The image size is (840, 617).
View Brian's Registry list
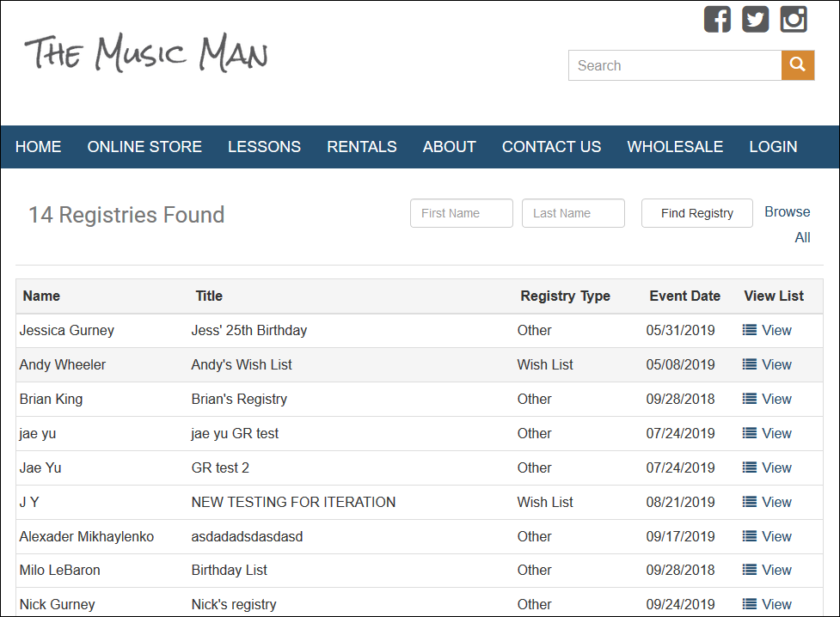(x=776, y=399)
